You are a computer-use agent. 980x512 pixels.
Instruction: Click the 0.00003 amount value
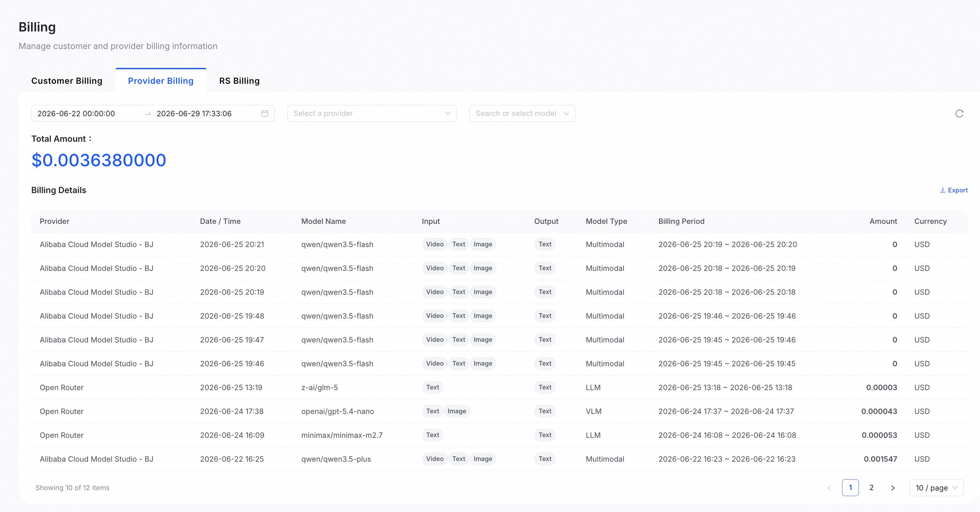click(x=881, y=387)
